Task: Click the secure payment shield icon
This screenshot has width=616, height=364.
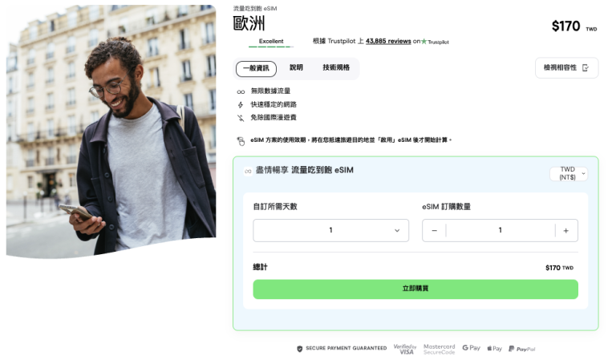Action: tap(300, 349)
